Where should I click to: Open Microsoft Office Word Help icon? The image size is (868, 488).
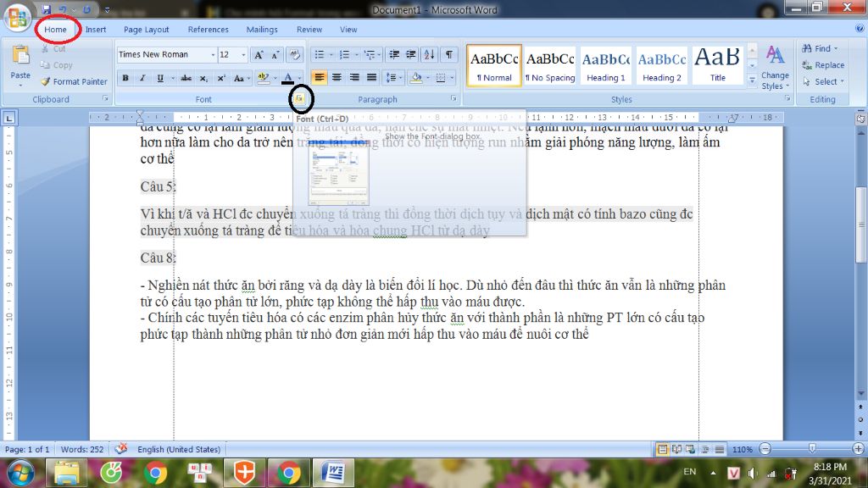(860, 29)
